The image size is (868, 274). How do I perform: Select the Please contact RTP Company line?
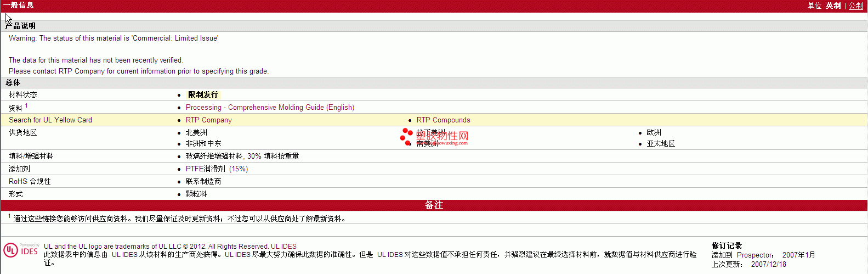pyautogui.click(x=139, y=71)
